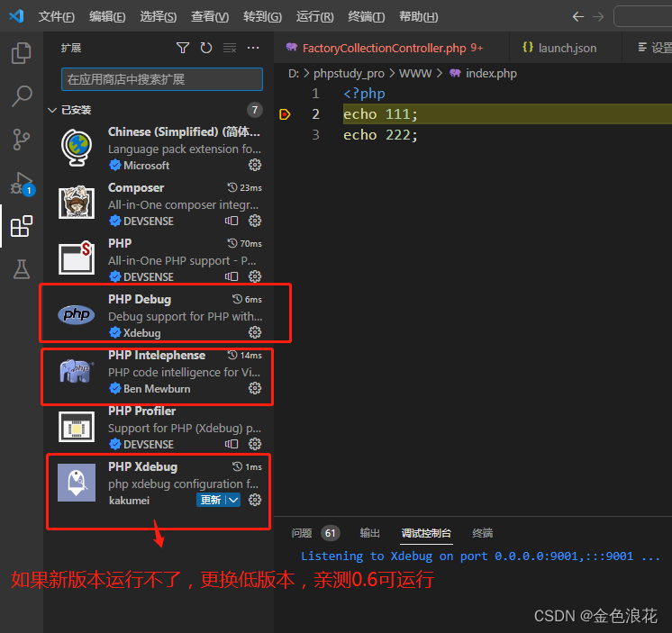Refresh the extensions list
The width and height of the screenshot is (672, 633).
click(206, 48)
